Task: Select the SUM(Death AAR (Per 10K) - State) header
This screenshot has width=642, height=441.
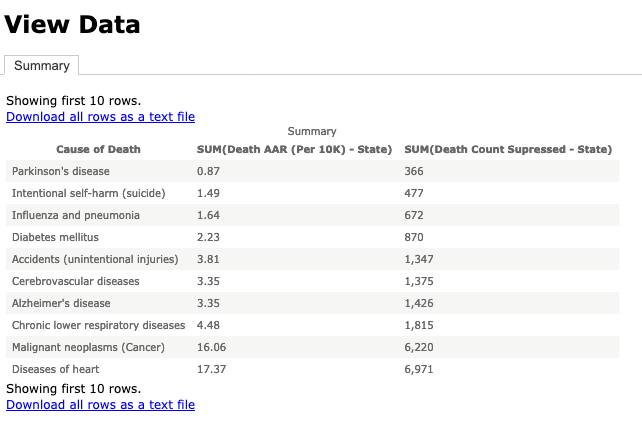Action: [x=294, y=149]
